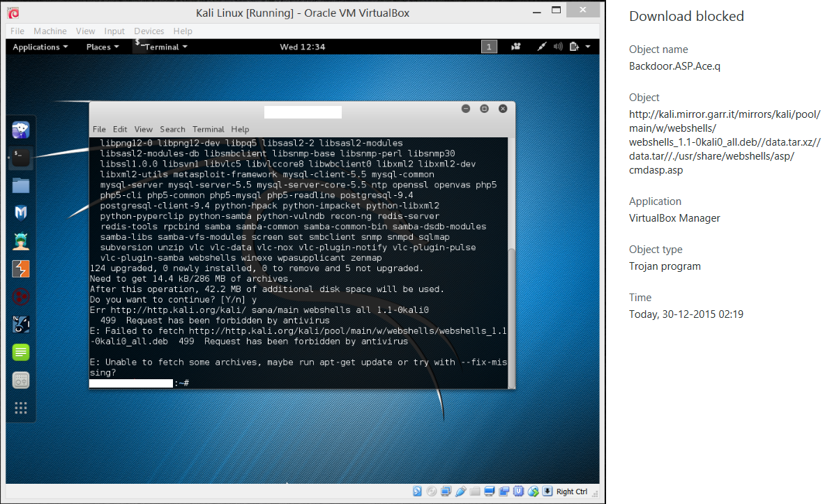This screenshot has width=839, height=504.
Task: Open the Files folder icon in dock
Action: click(x=21, y=185)
